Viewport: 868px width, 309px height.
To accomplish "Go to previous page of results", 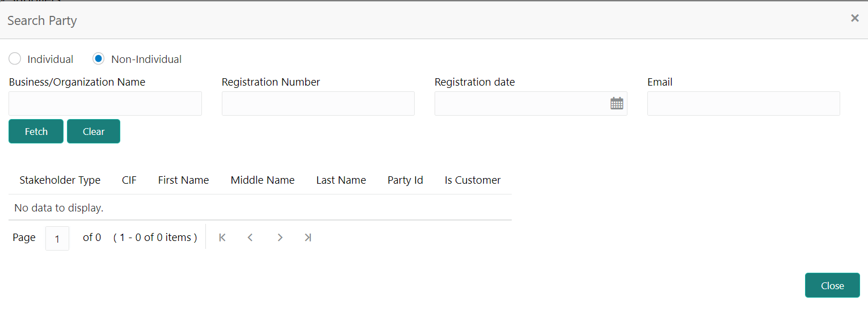I will tap(250, 238).
